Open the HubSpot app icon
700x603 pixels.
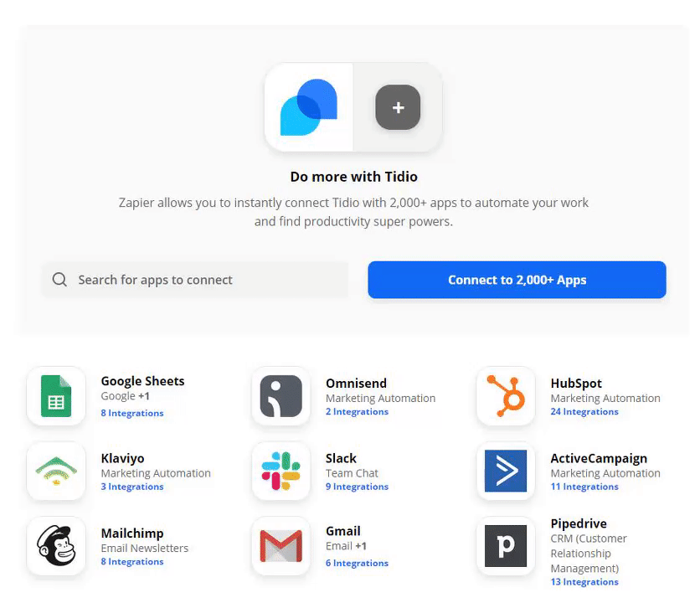pos(506,396)
